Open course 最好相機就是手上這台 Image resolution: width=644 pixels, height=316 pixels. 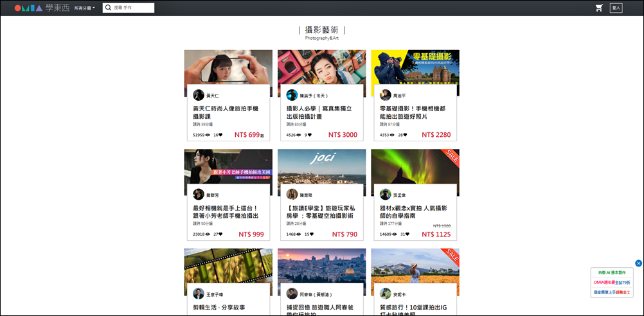[x=226, y=212]
